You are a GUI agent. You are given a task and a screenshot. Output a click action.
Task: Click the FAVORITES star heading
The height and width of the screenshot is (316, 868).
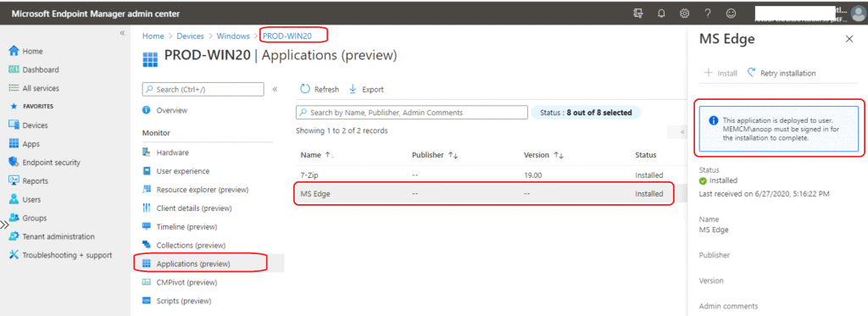click(x=31, y=106)
